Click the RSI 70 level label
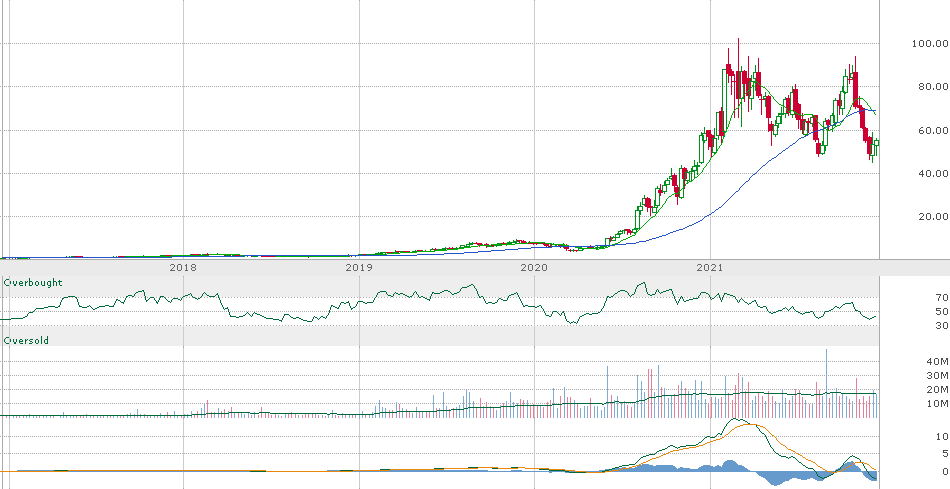 (942, 298)
